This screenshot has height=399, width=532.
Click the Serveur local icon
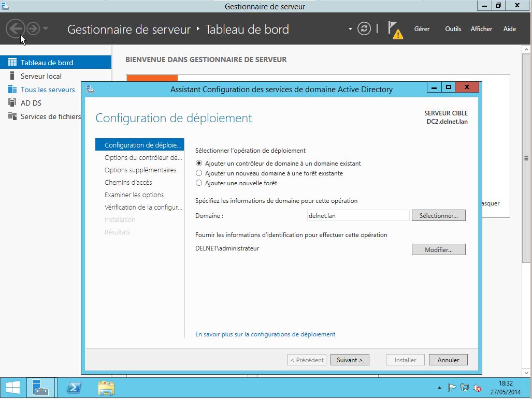12,76
